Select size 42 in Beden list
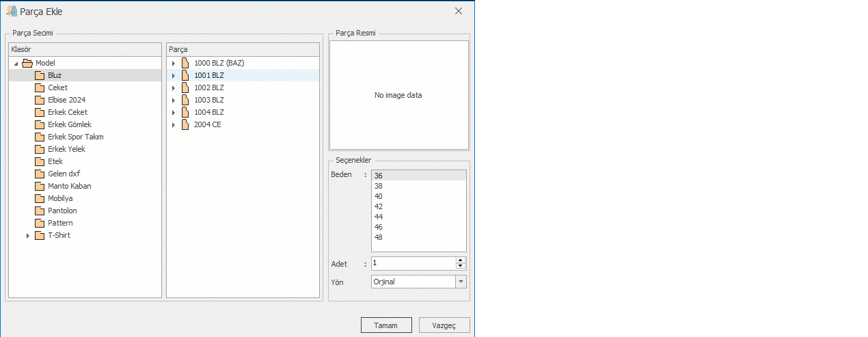Viewport: 868px width, 337px height. tap(379, 206)
